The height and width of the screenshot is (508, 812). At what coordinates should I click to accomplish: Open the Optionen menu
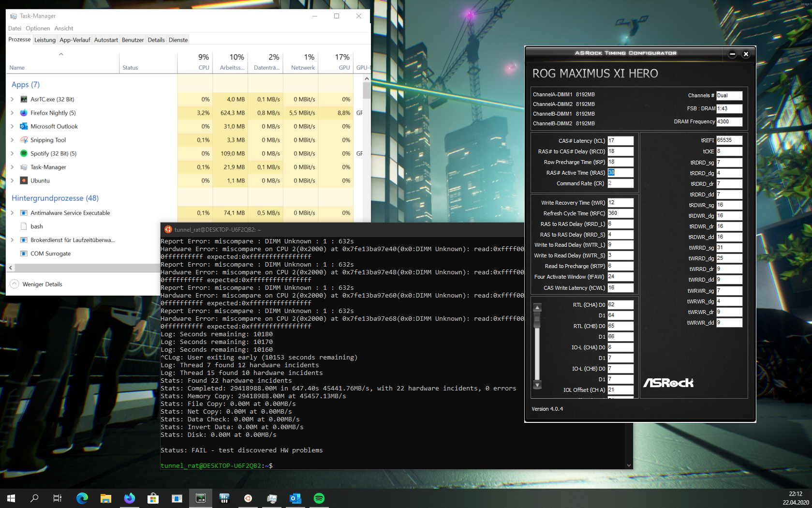click(x=38, y=29)
